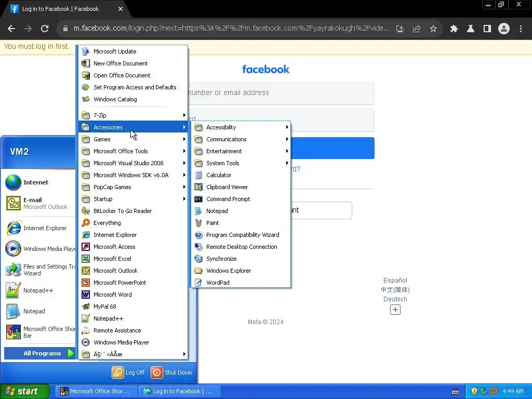Launch MyPal 68 browser

point(133,307)
